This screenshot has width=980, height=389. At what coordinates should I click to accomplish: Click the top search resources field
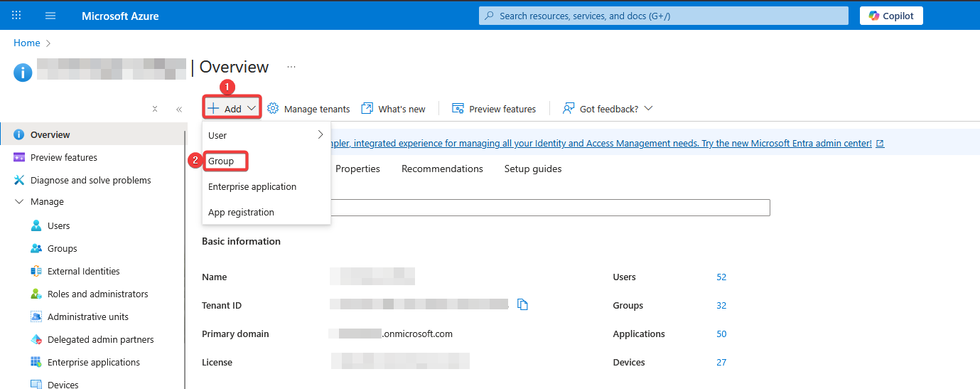[x=663, y=16]
